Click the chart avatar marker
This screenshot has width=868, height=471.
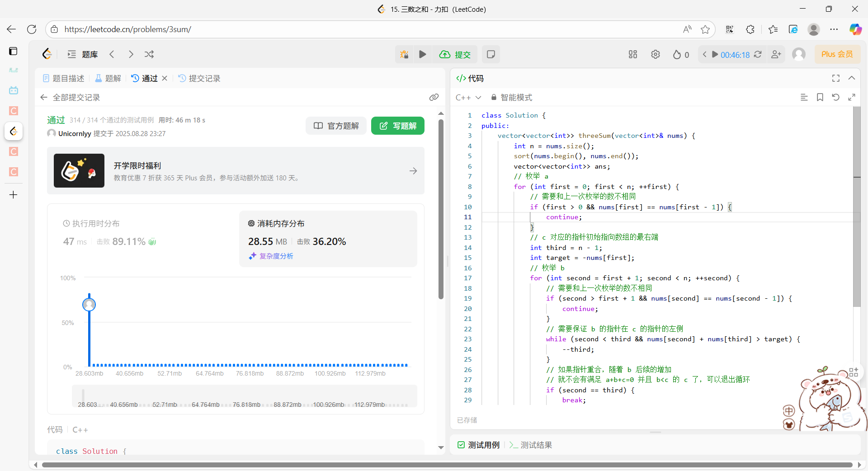[x=89, y=305]
